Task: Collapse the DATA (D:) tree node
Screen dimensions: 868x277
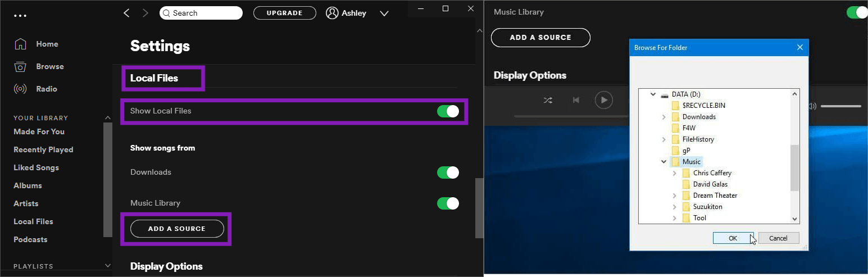Action: [653, 94]
